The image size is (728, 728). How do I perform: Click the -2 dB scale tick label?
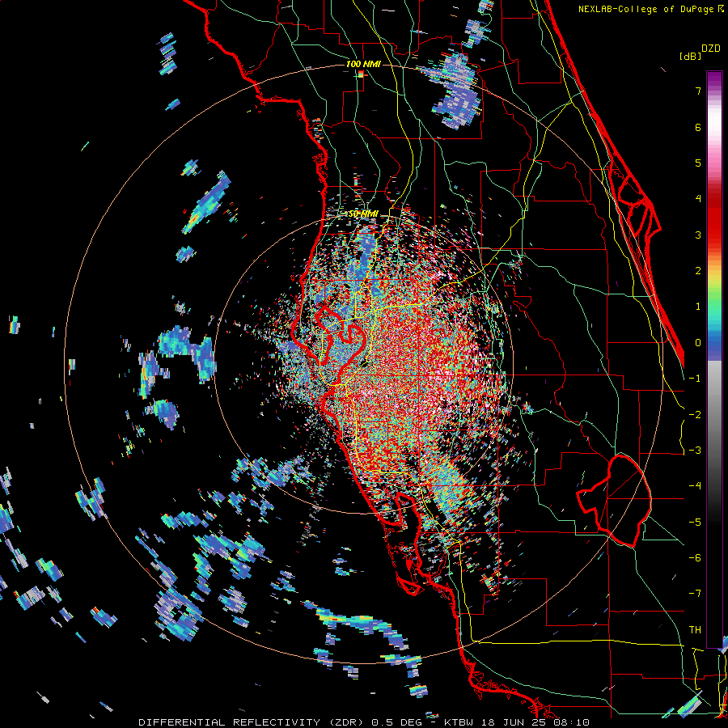click(x=695, y=415)
